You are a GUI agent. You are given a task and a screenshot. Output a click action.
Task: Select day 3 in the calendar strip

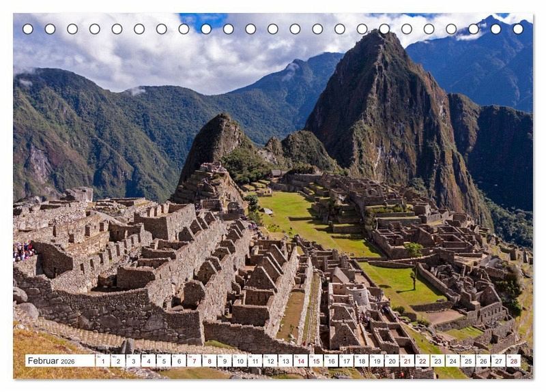click(x=133, y=361)
